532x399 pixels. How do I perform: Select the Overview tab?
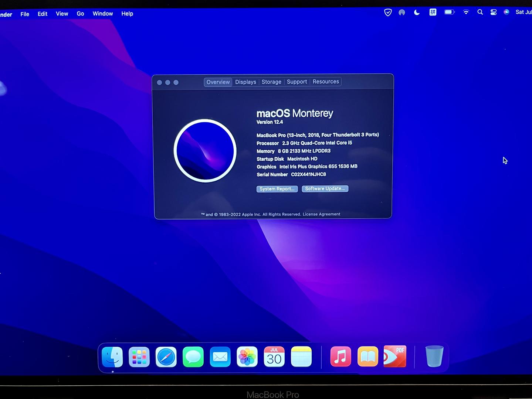point(218,82)
